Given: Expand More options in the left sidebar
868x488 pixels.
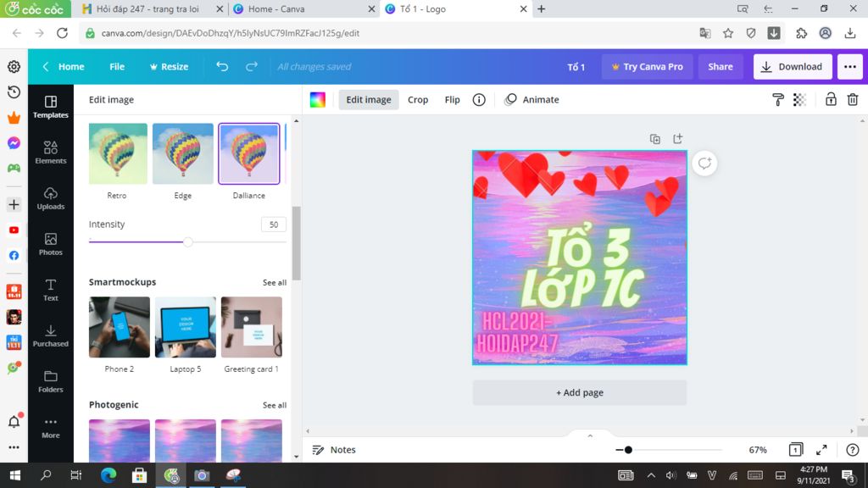Looking at the screenshot, I should click(x=50, y=428).
